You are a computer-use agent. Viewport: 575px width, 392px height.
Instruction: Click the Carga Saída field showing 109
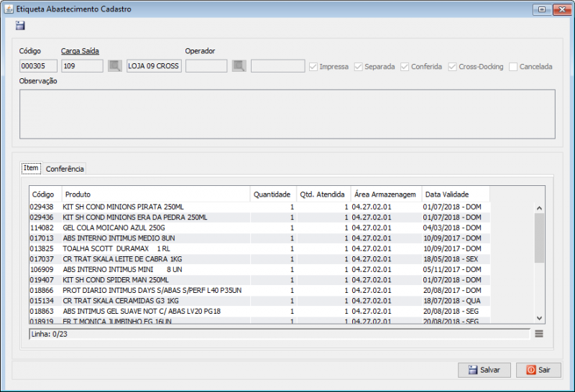click(x=82, y=66)
